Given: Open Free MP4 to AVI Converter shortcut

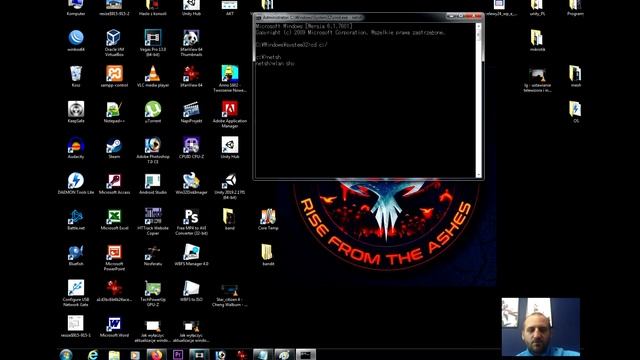Looking at the screenshot, I should (x=191, y=221).
